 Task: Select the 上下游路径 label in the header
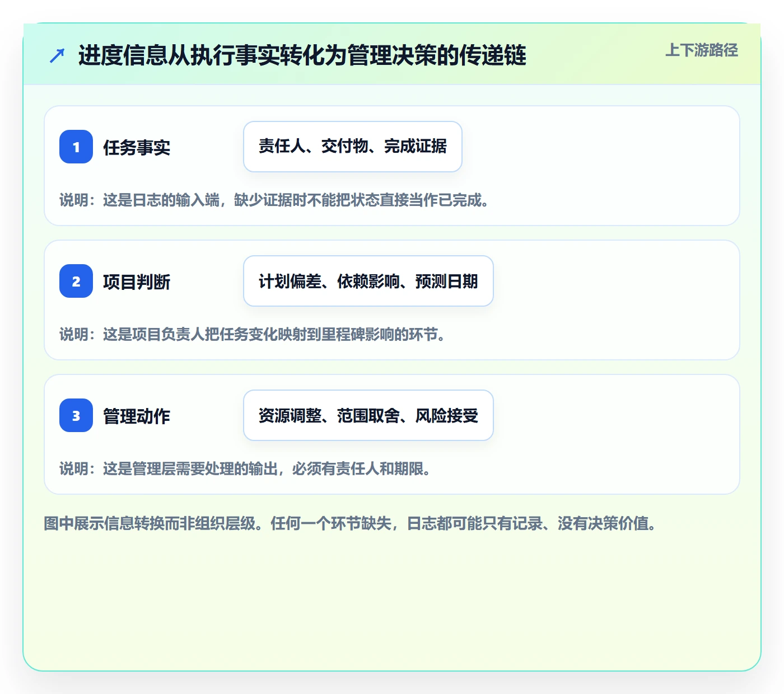pos(702,50)
